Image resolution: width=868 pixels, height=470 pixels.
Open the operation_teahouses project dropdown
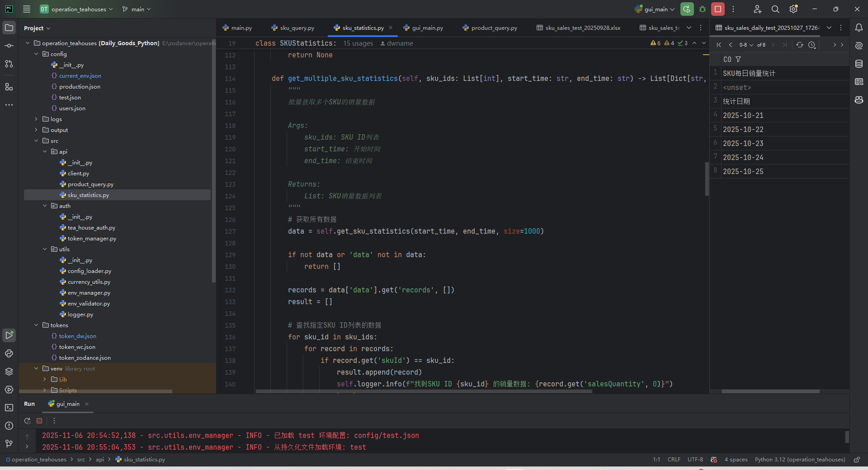[x=76, y=9]
